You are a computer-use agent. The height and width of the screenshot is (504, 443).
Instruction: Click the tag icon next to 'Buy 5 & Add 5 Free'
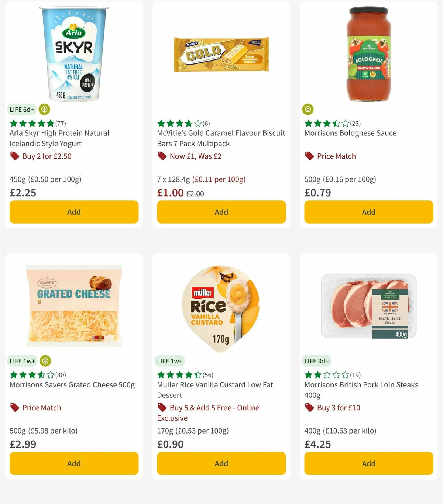pos(162,408)
